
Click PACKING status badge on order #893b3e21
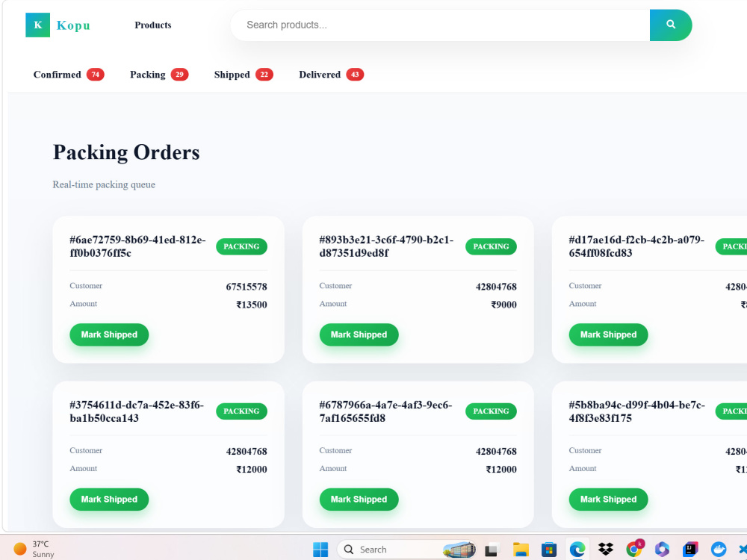[492, 246]
